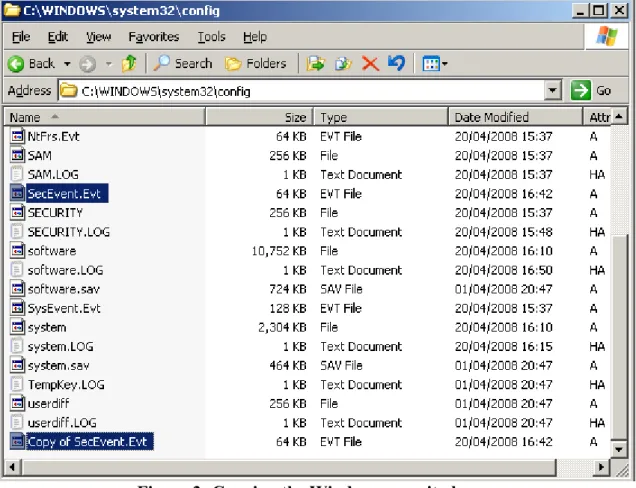Click the 'SAV File' type of software.sav
Viewport: 636px width, 488px height.
(341, 289)
